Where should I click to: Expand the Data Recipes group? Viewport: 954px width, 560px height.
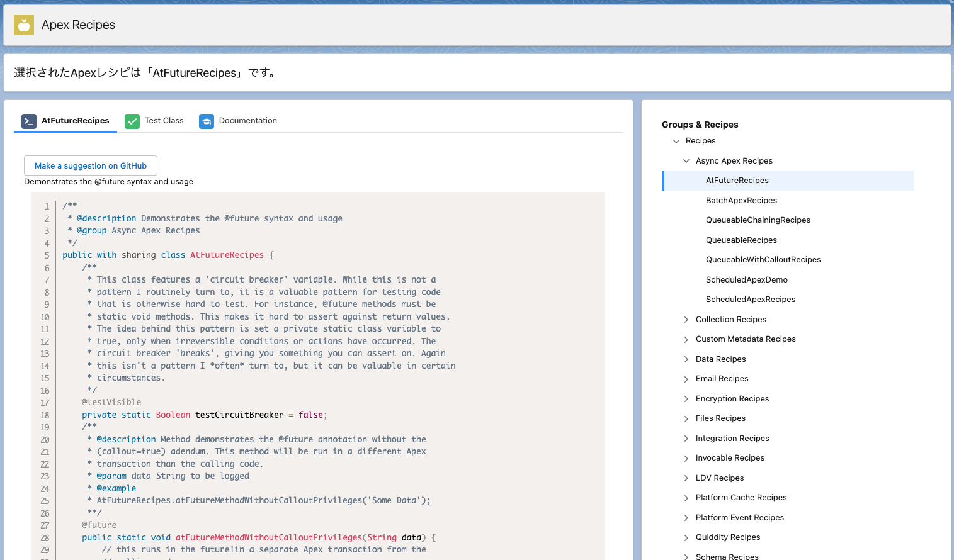coord(686,359)
